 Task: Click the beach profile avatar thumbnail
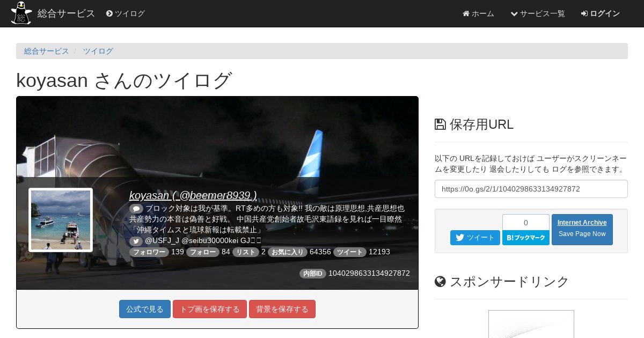click(61, 220)
